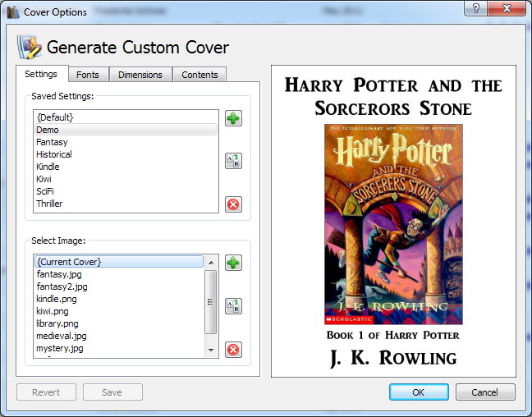Click image list scrollbar down arrow

click(x=211, y=350)
